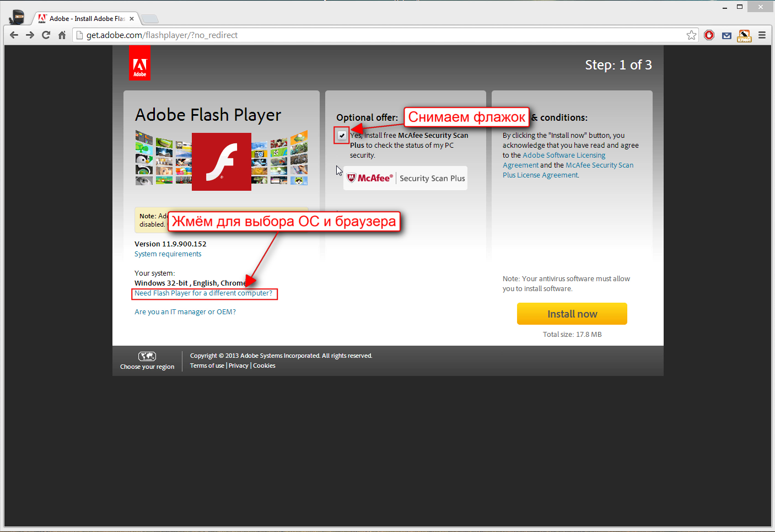Uncheck the McAfee Security Scan Plus offer
Screen dimensions: 775x532
[342, 135]
